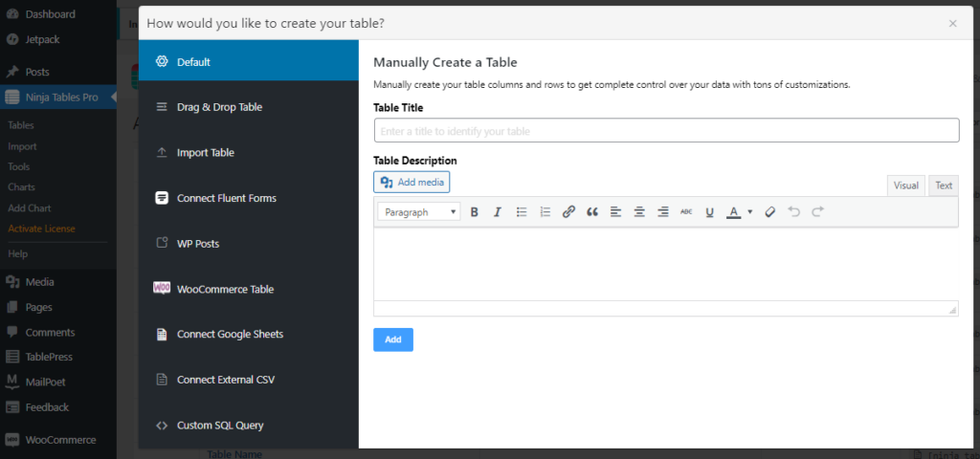Click the Fluent Forms icon
Screen dimensions: 980x459
click(x=162, y=198)
